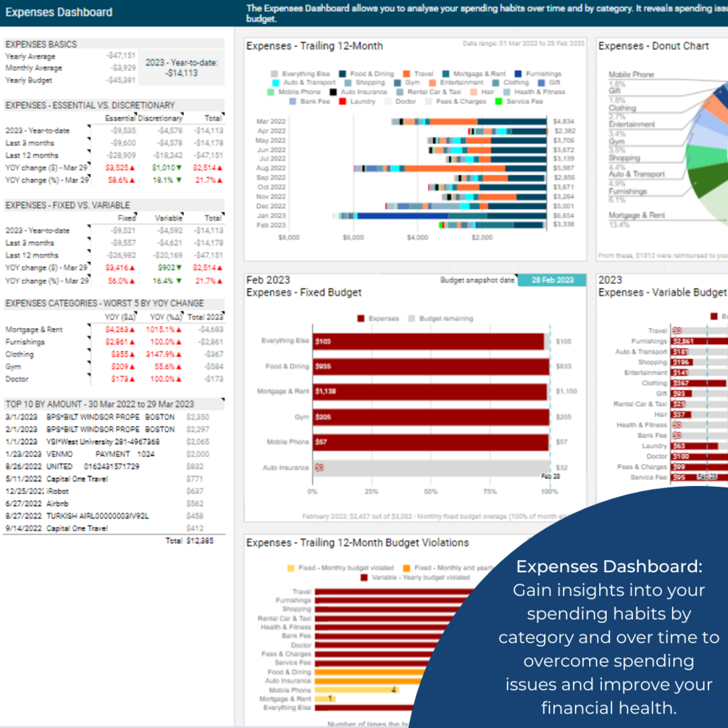The height and width of the screenshot is (728, 728).
Task: Select the $3,525 YOY change Essential cell
Action: pos(120,167)
